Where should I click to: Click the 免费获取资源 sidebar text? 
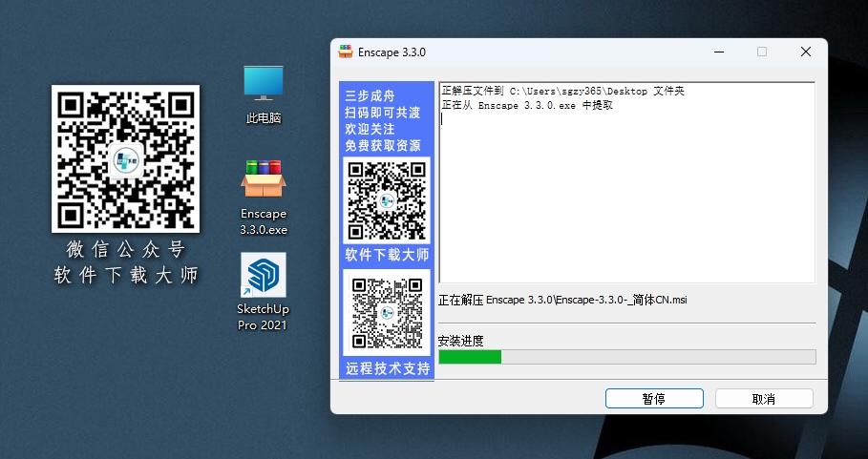pyautogui.click(x=383, y=145)
